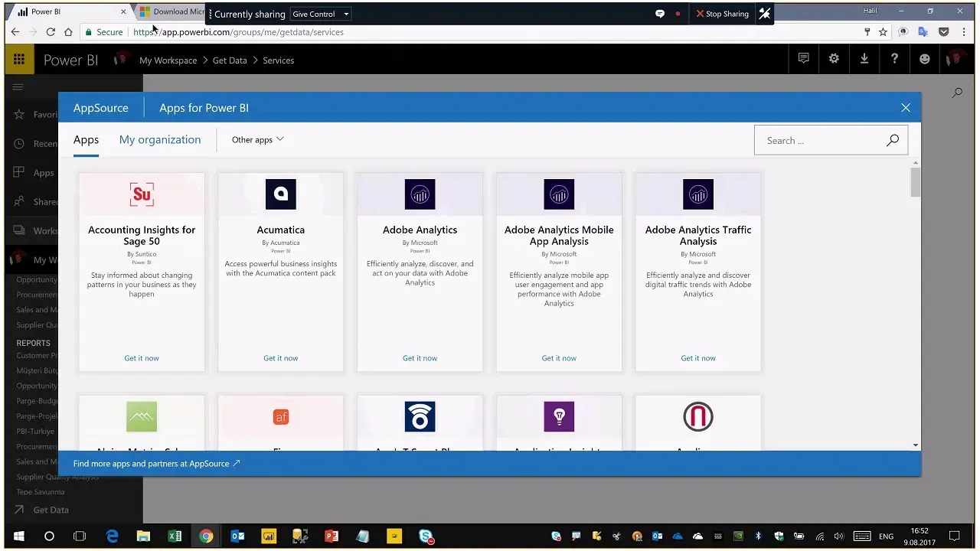Click Get it now for Traffic Analysis
Screen dimensions: 980x551
coord(698,358)
